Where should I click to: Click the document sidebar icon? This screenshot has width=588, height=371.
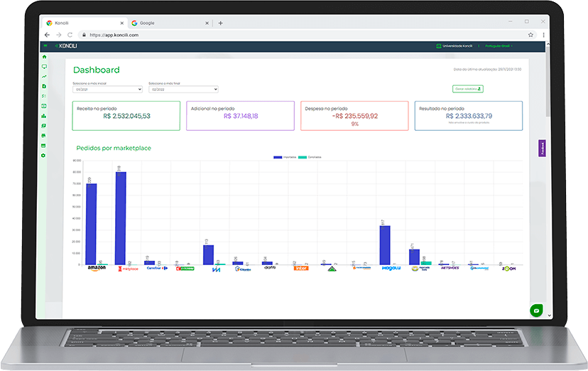(x=44, y=86)
